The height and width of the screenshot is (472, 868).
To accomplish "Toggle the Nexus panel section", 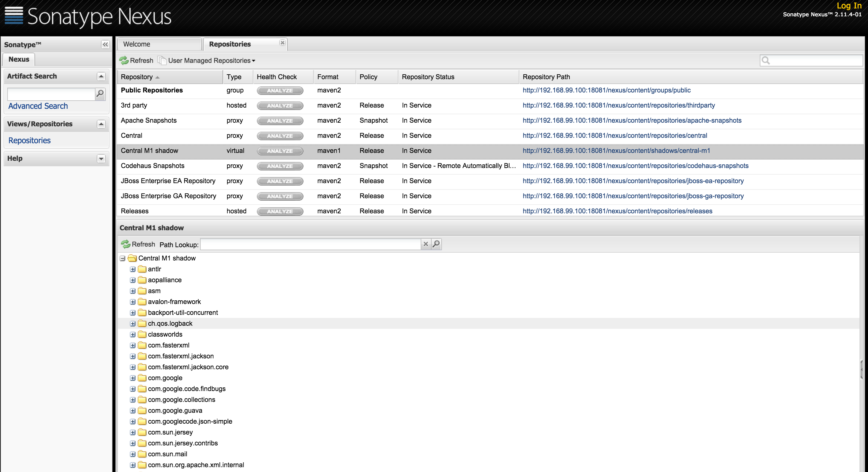I will [19, 59].
